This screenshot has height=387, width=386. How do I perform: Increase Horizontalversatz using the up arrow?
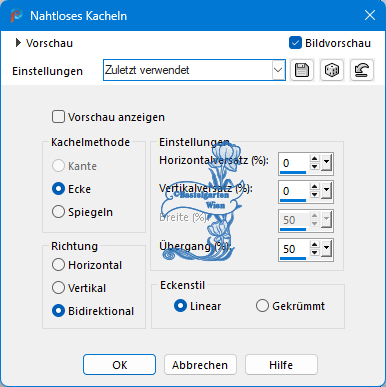315,159
